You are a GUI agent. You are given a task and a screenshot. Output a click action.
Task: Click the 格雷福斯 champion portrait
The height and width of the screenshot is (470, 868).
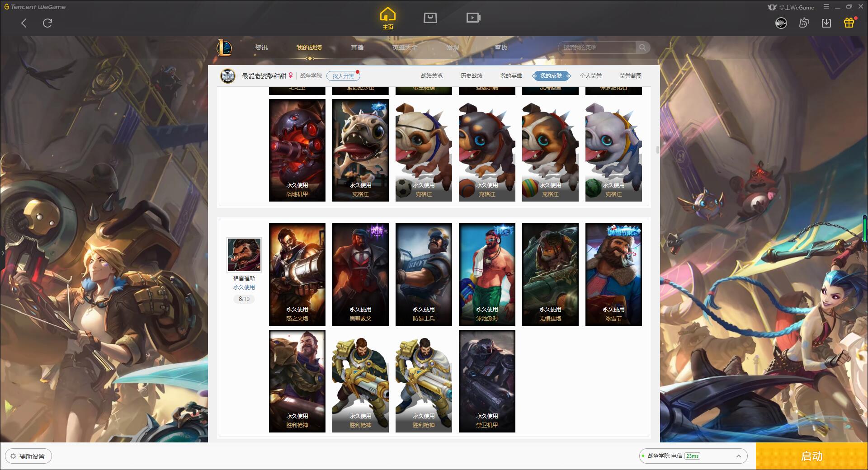(244, 255)
